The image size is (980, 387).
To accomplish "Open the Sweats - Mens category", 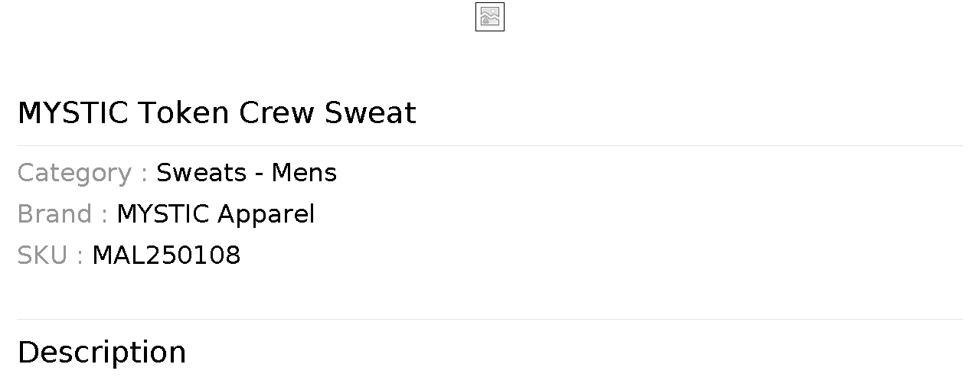I will coord(247,173).
